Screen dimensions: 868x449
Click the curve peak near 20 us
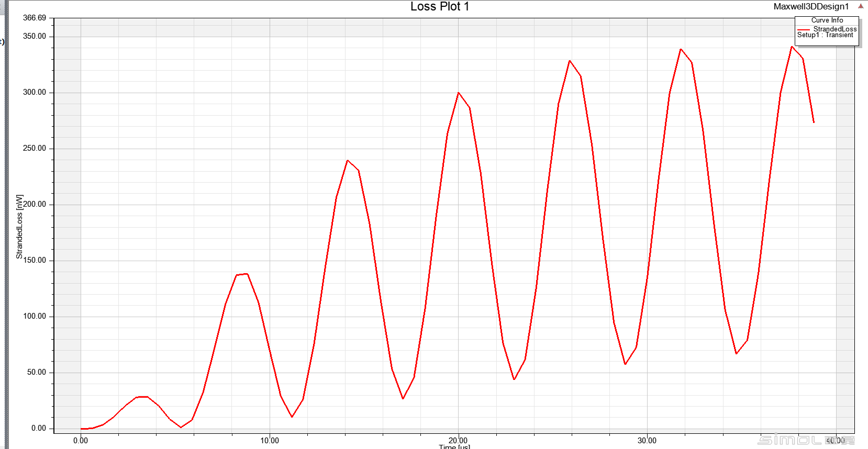pyautogui.click(x=459, y=93)
